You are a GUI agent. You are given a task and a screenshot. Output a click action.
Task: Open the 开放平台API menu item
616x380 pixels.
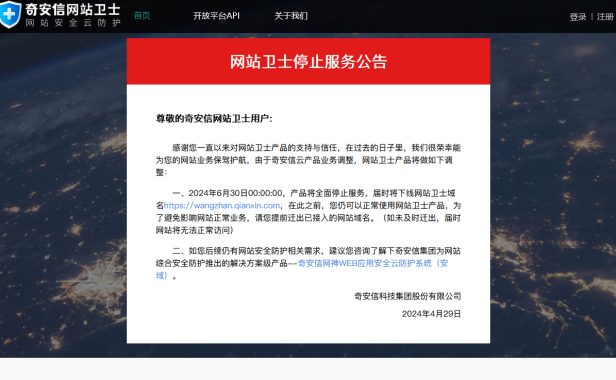coord(216,16)
